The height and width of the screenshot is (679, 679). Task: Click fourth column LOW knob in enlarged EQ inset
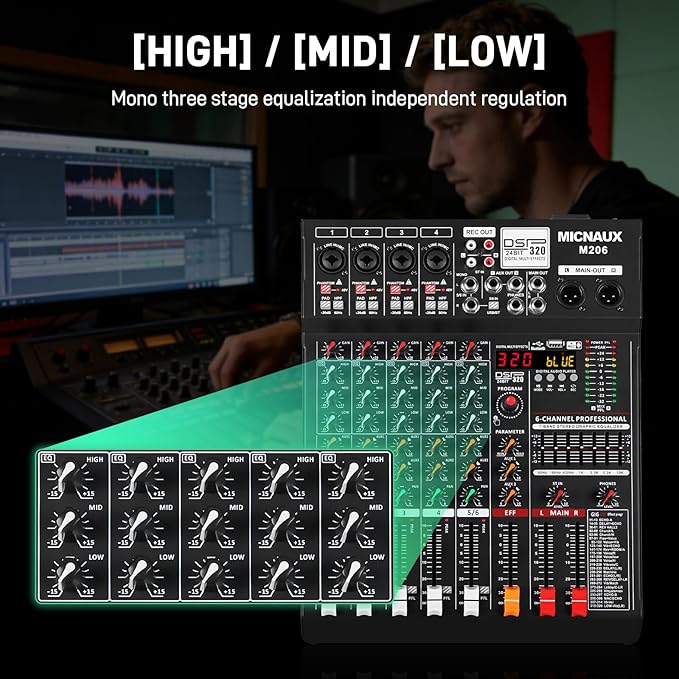(281, 577)
